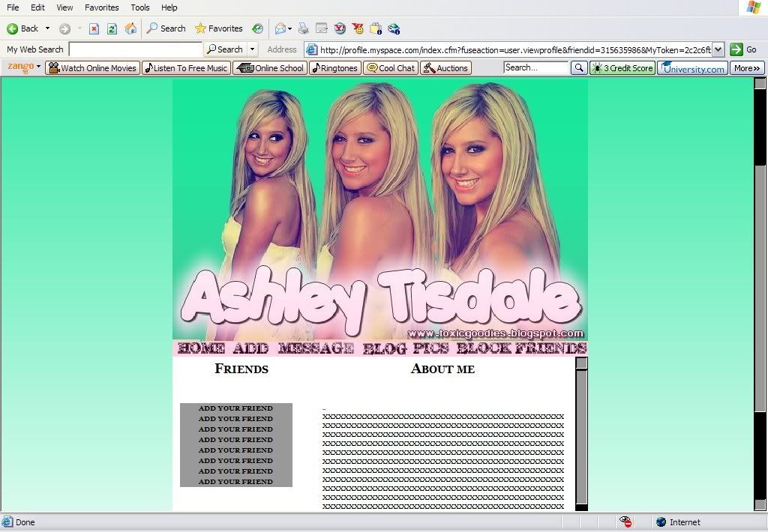
Task: Click the MESSAGE link in profile navigation
Action: point(316,348)
